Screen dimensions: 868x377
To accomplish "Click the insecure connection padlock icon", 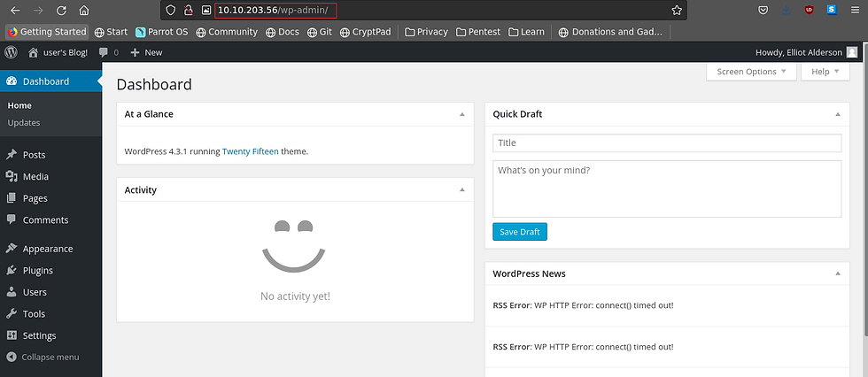I will point(188,10).
